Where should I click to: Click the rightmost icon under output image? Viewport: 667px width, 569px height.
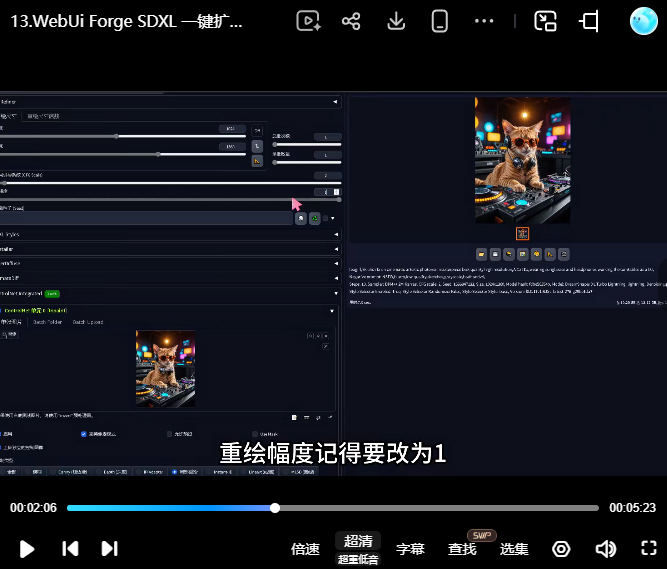pyautogui.click(x=564, y=254)
